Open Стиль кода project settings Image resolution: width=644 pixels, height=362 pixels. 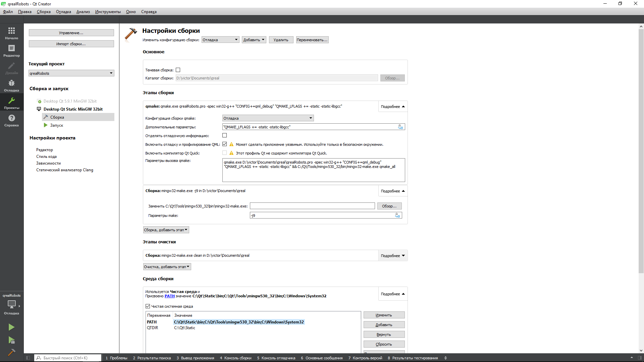[46, 157]
